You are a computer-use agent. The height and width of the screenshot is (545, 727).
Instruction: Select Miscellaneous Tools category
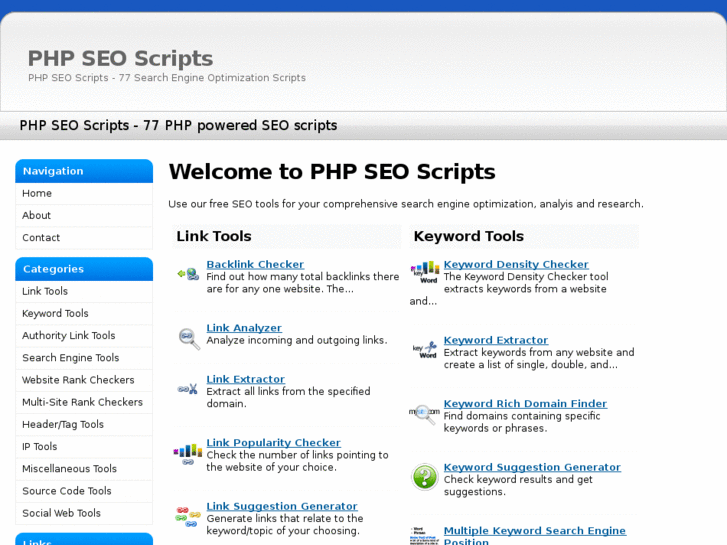coord(84,469)
